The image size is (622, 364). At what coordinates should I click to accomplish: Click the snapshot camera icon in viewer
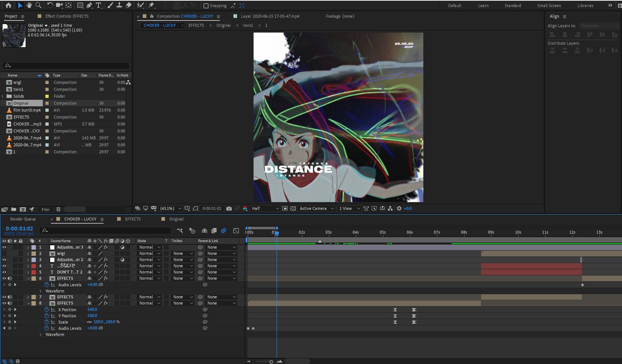[229, 209]
